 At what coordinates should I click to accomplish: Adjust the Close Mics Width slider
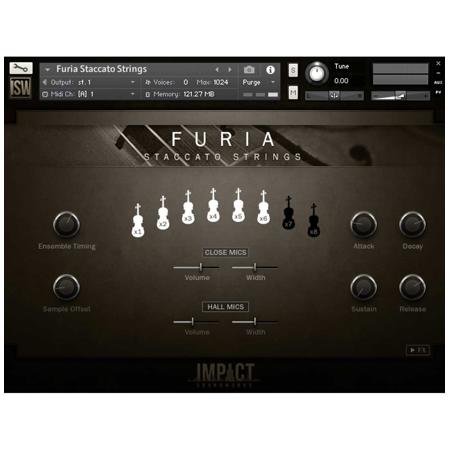click(x=255, y=267)
